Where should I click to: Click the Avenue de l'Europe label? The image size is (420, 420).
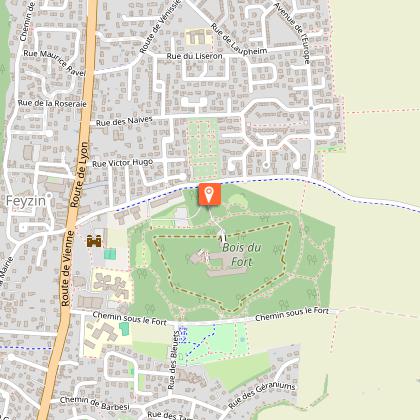pyautogui.click(x=292, y=33)
